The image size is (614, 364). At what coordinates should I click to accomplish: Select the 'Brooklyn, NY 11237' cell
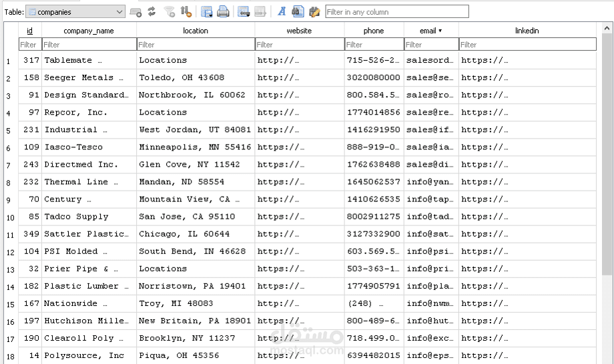pyautogui.click(x=196, y=338)
